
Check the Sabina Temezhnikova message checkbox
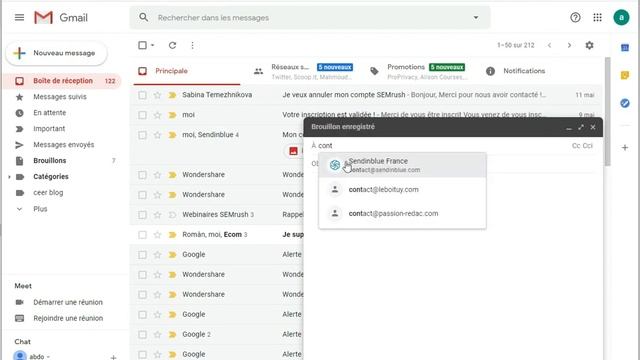pos(142,95)
